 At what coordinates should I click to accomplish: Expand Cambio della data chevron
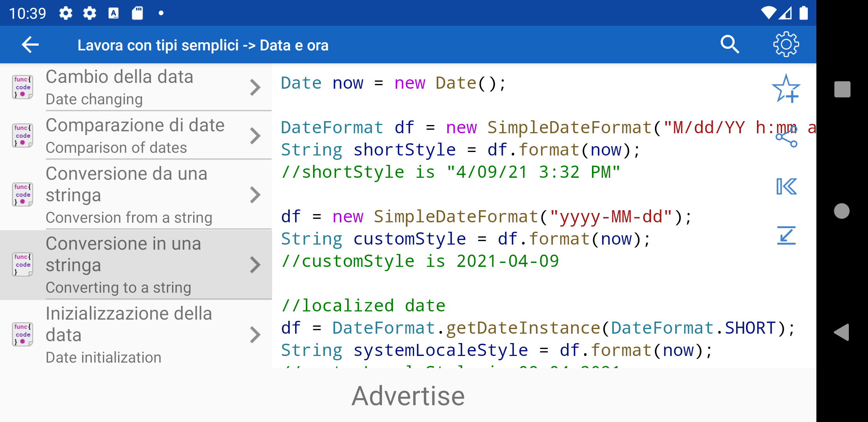[x=255, y=88]
